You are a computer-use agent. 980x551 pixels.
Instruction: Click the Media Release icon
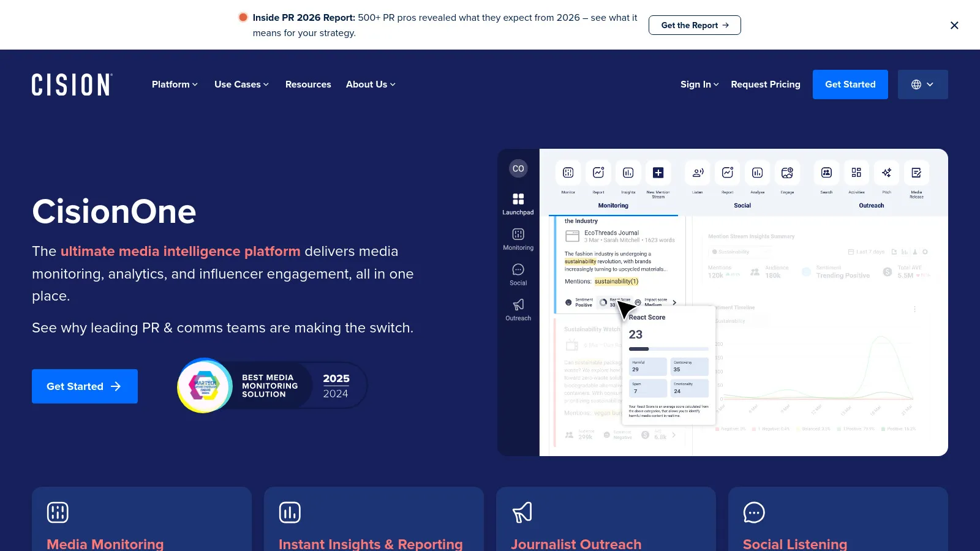(916, 173)
